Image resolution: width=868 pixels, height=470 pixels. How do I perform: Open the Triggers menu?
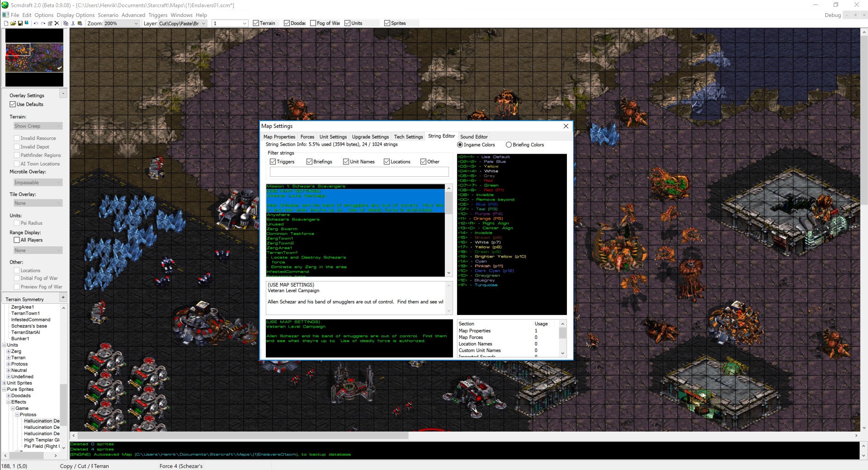158,15
